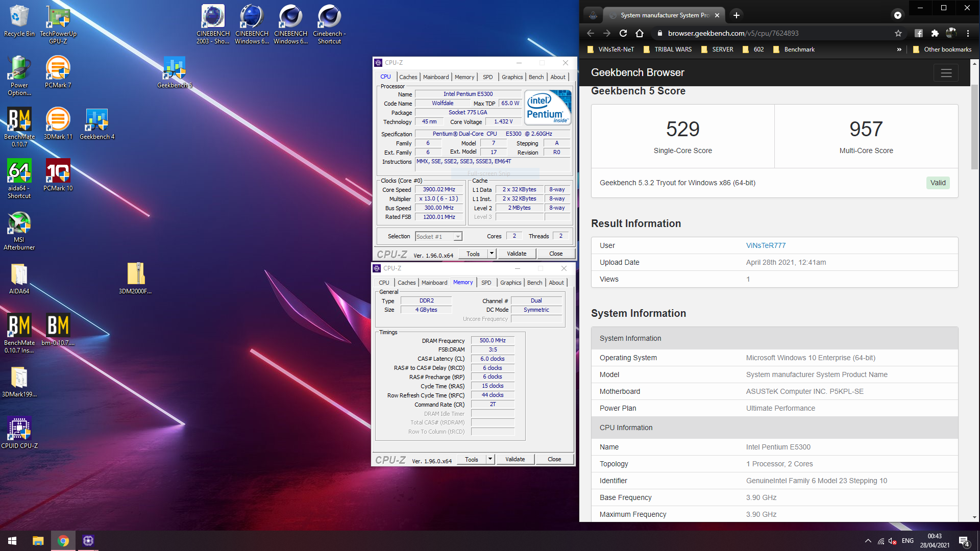
Task: Open the ViNsTeR777 user profile link
Action: click(766, 245)
